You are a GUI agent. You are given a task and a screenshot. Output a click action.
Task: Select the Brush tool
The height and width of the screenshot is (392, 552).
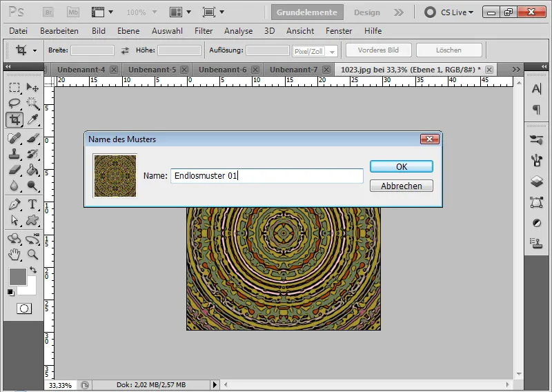click(32, 138)
